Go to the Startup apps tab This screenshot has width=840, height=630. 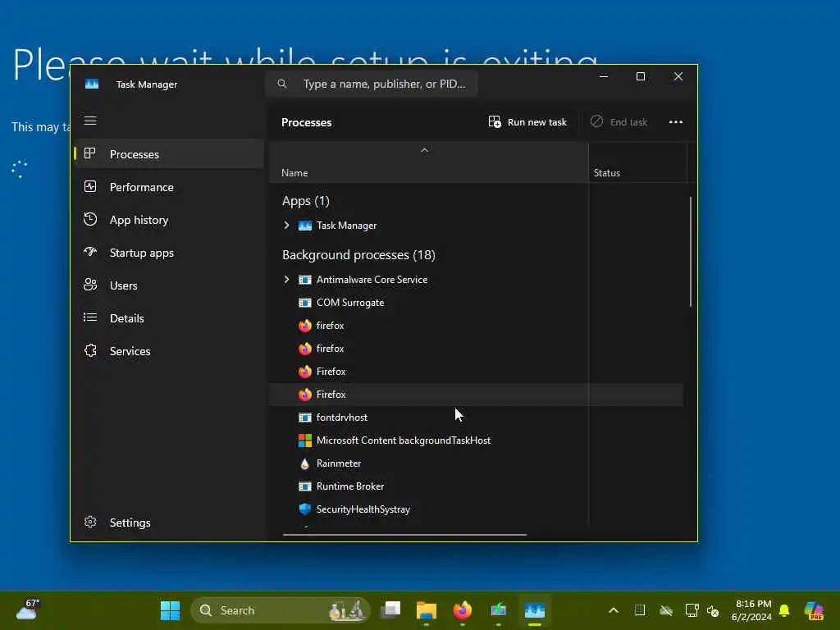[x=169, y=253]
